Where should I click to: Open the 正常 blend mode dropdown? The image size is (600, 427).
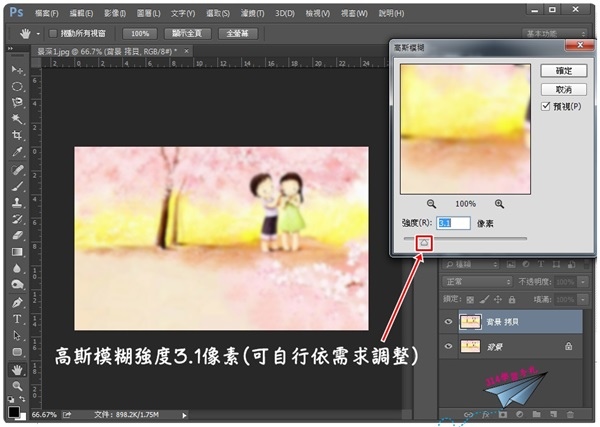(x=477, y=282)
